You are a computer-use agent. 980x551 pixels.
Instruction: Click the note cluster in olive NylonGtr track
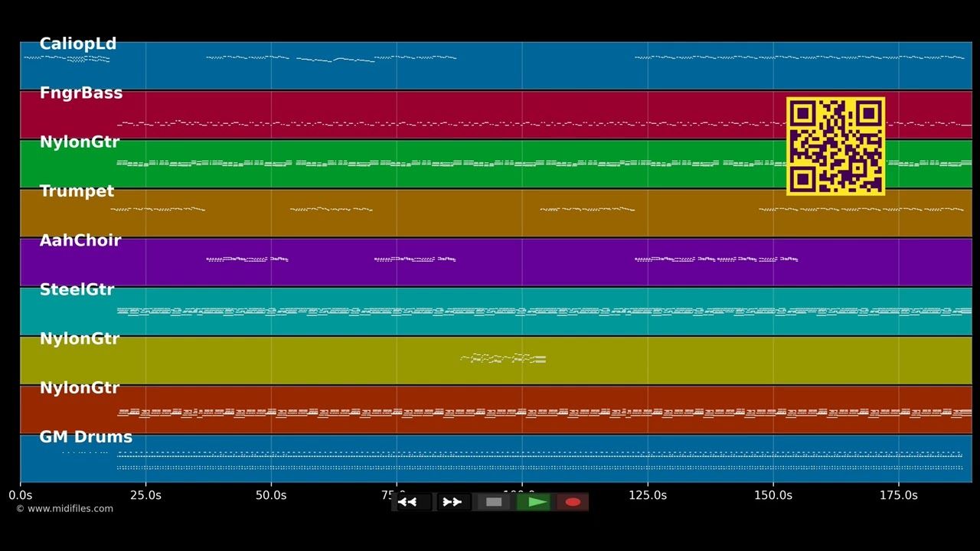click(503, 358)
